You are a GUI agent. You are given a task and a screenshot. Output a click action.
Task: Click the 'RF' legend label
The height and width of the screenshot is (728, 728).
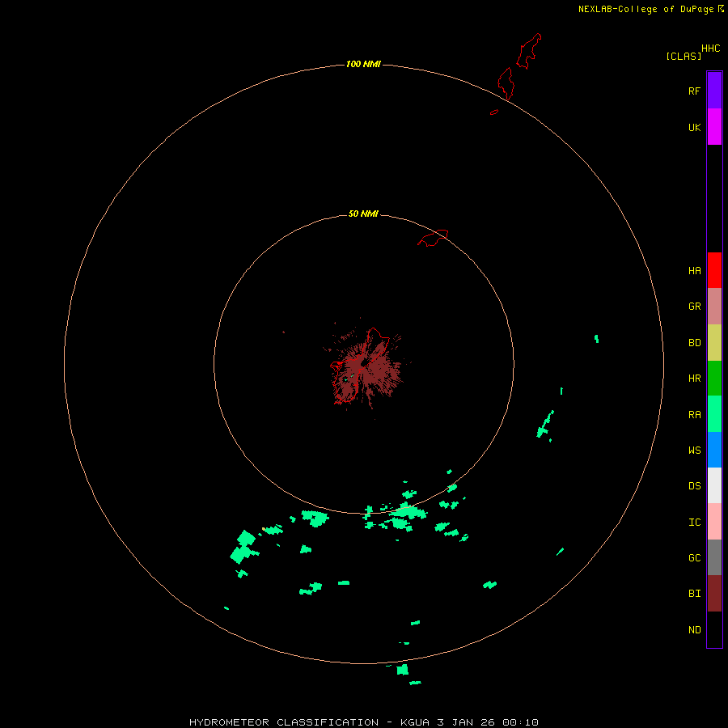[x=695, y=91]
